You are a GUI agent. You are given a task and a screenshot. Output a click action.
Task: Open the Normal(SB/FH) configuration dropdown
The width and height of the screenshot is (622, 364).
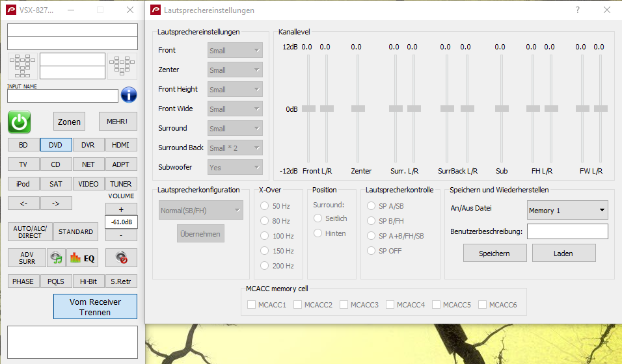pyautogui.click(x=200, y=210)
